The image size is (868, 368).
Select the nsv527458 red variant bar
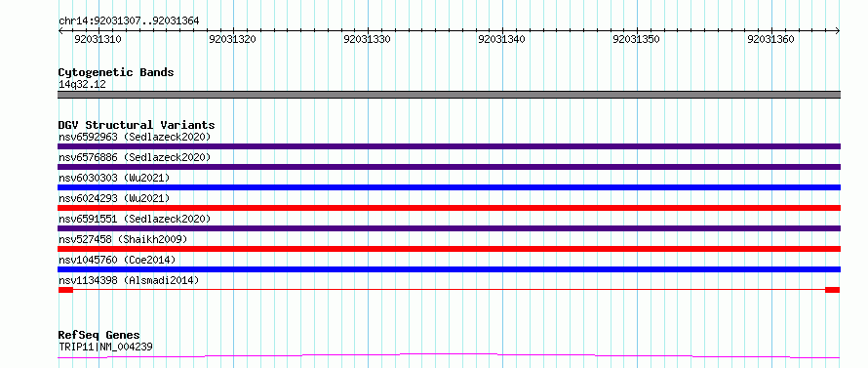click(x=449, y=249)
